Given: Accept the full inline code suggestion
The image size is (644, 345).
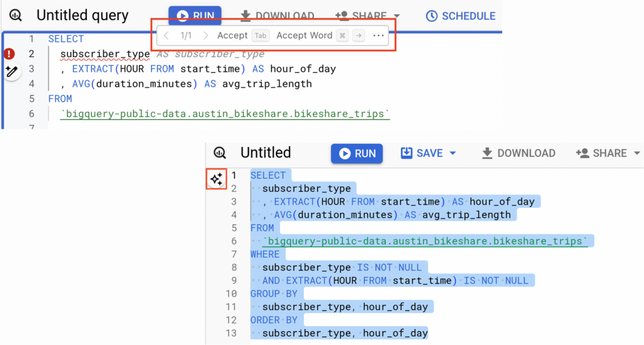Looking at the screenshot, I should tap(233, 36).
